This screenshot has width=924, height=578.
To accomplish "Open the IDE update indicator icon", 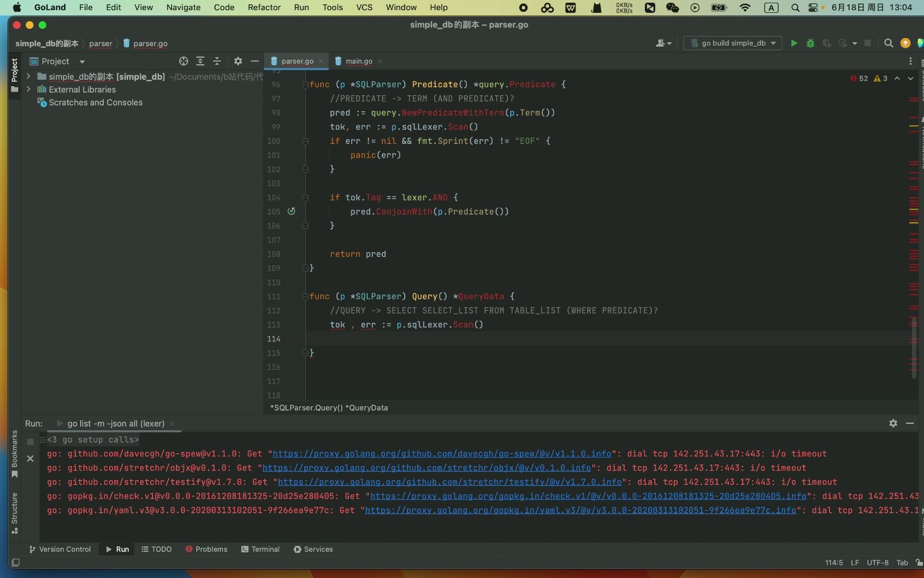I will click(905, 43).
